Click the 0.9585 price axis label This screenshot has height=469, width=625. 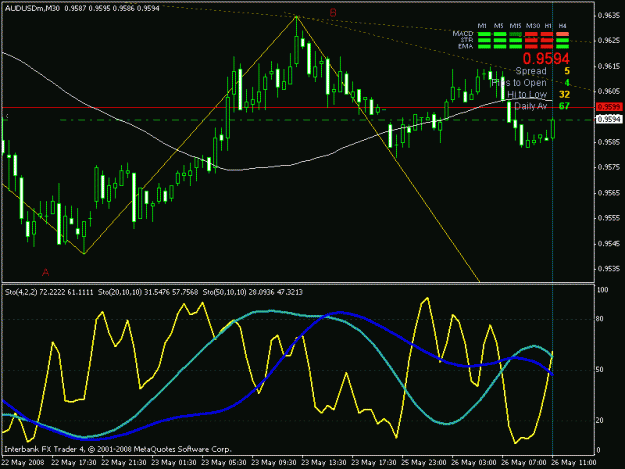(609, 142)
